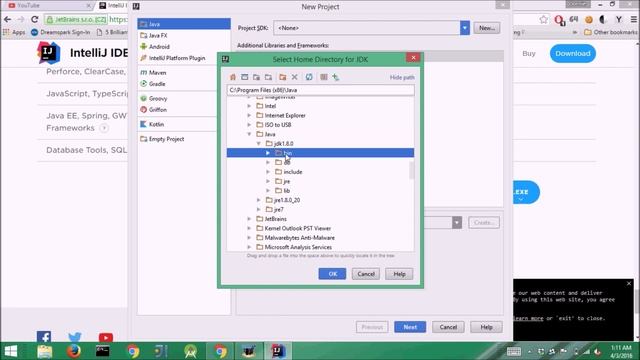Select Java project type
Viewport: 640px width, 360px height.
[x=184, y=24]
